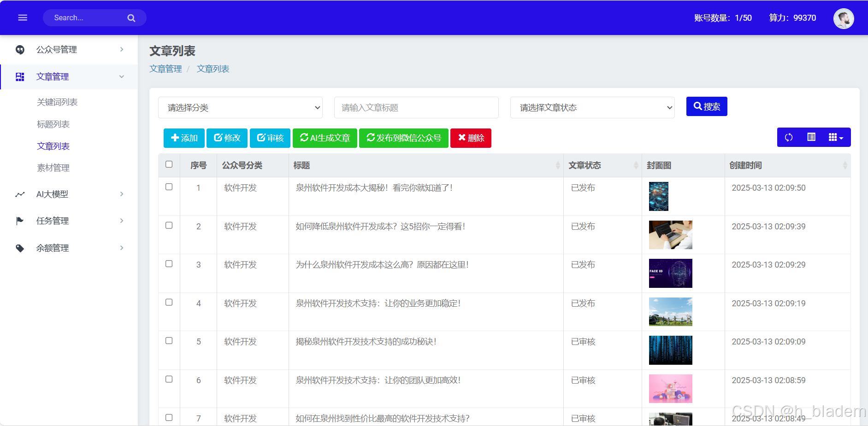Check the row 4 checkbox

point(169,303)
